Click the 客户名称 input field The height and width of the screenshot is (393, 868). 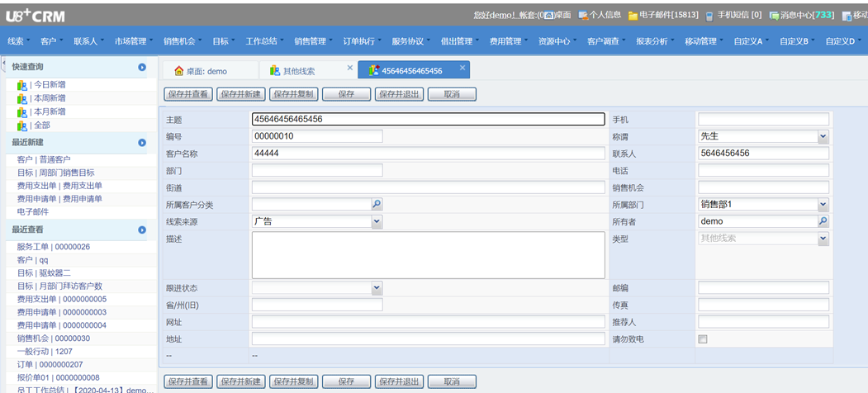429,154
